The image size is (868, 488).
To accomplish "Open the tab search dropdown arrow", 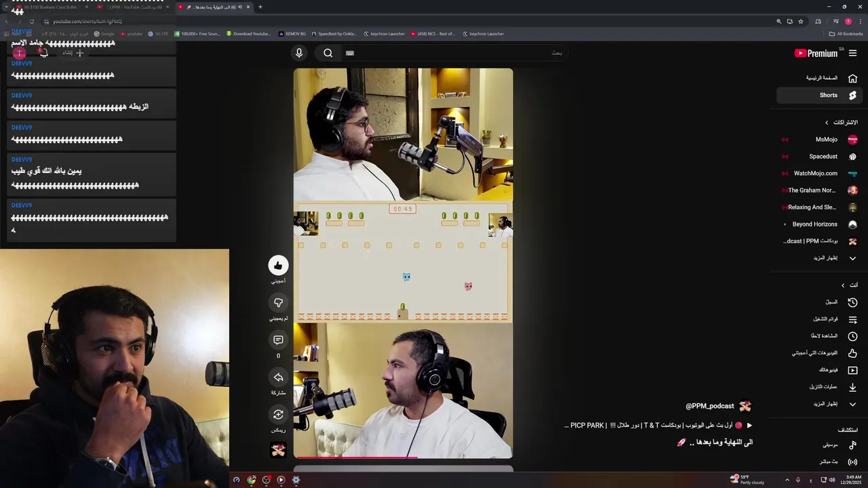I will click(x=7, y=7).
